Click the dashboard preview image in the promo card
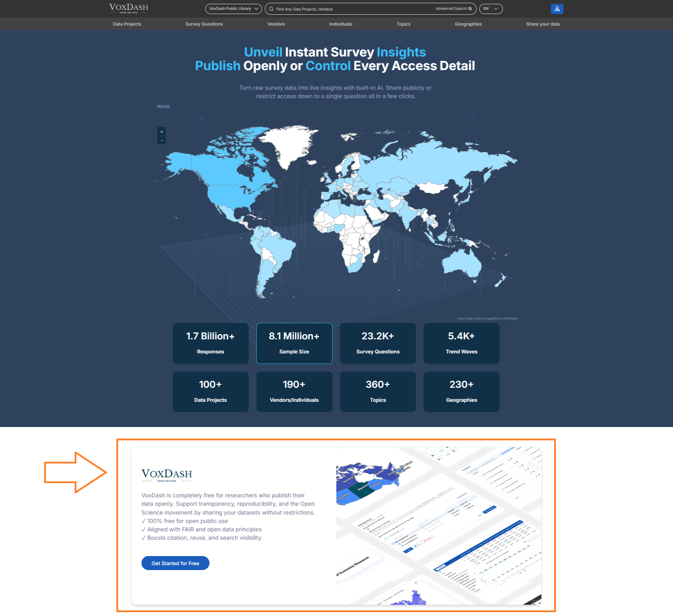 [438, 526]
